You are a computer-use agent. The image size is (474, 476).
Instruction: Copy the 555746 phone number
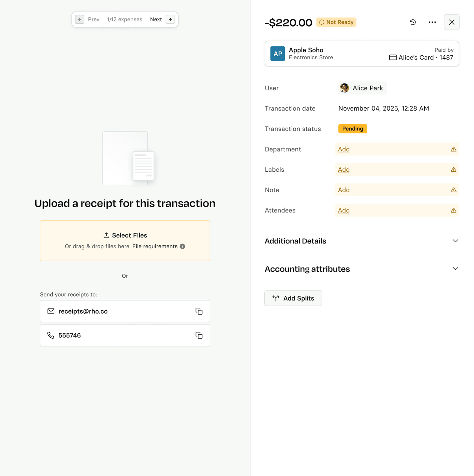tap(199, 335)
